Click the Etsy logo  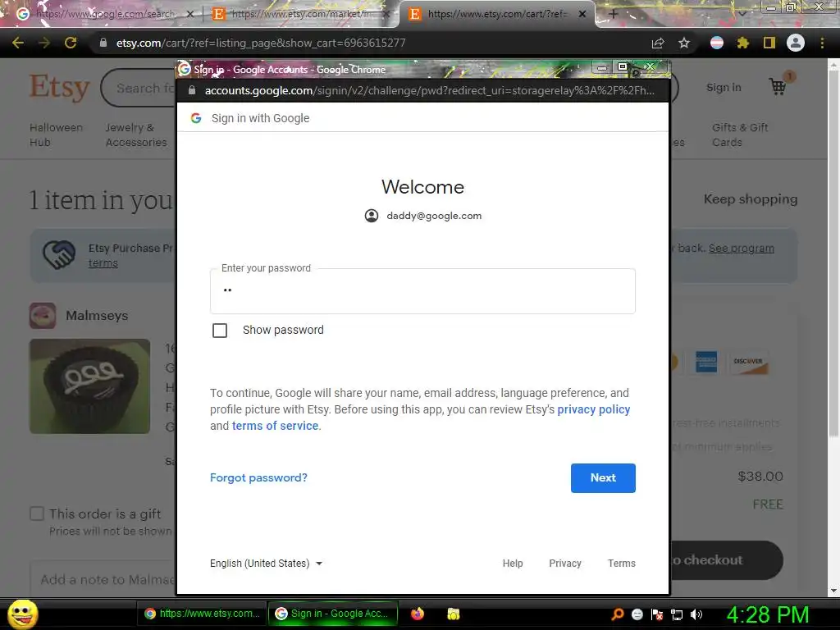tap(59, 87)
